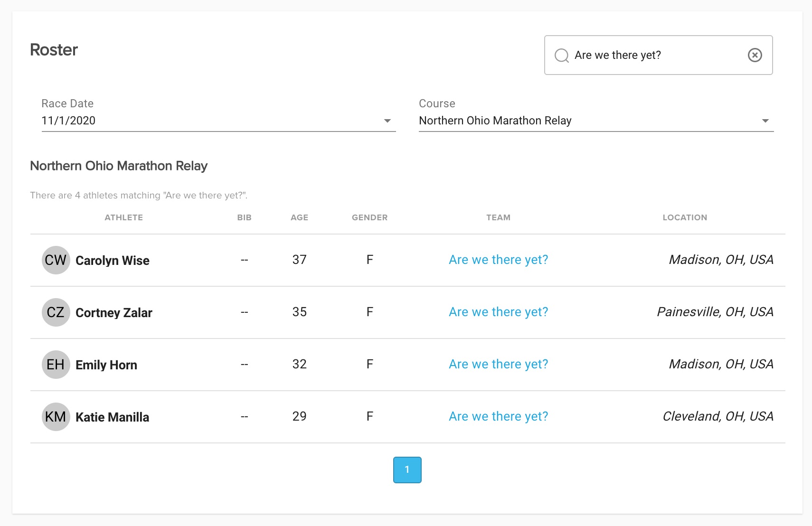Image resolution: width=812 pixels, height=526 pixels.
Task: Click age 37 in Carolyn Wise's row
Action: click(x=300, y=260)
